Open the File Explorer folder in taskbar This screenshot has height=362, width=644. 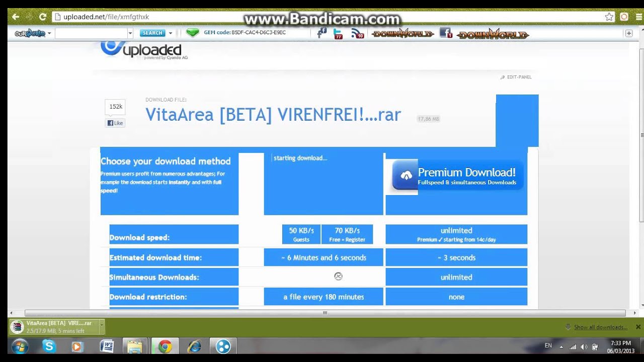click(x=135, y=347)
